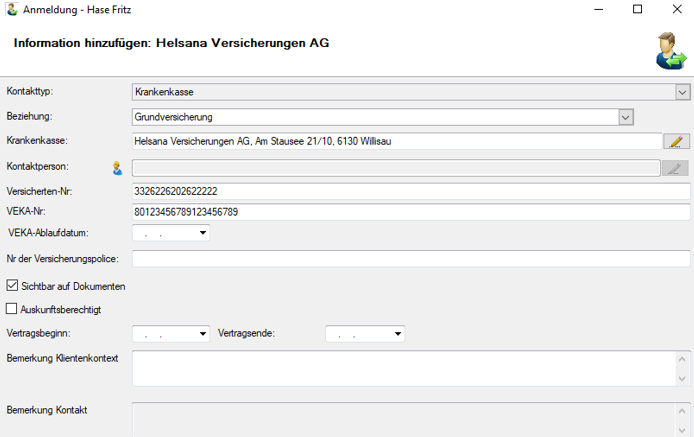Screen dimensions: 694x437
Task: Click the application icon in the title bar
Action: click(11, 9)
